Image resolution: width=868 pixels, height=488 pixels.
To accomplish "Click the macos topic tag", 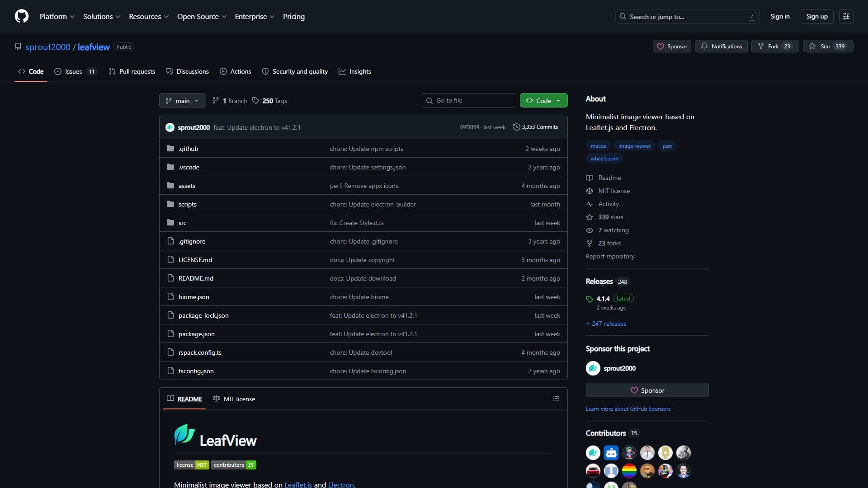I will click(x=598, y=146).
